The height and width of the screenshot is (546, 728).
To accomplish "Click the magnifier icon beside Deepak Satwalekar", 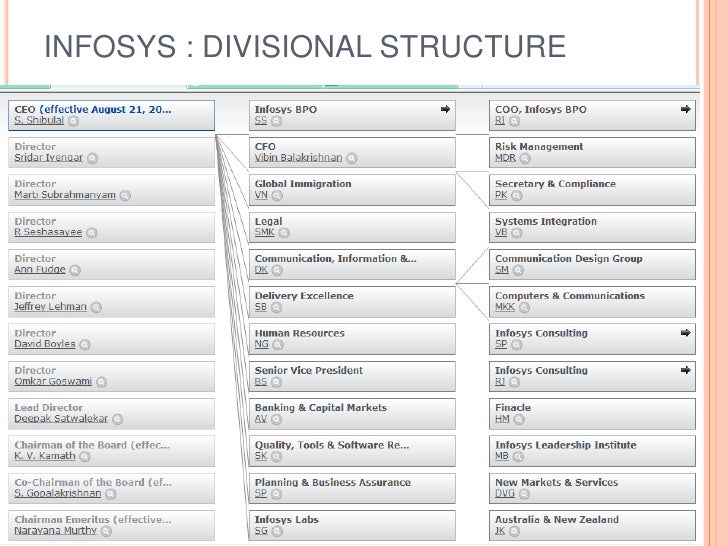I will pyautogui.click(x=117, y=419).
